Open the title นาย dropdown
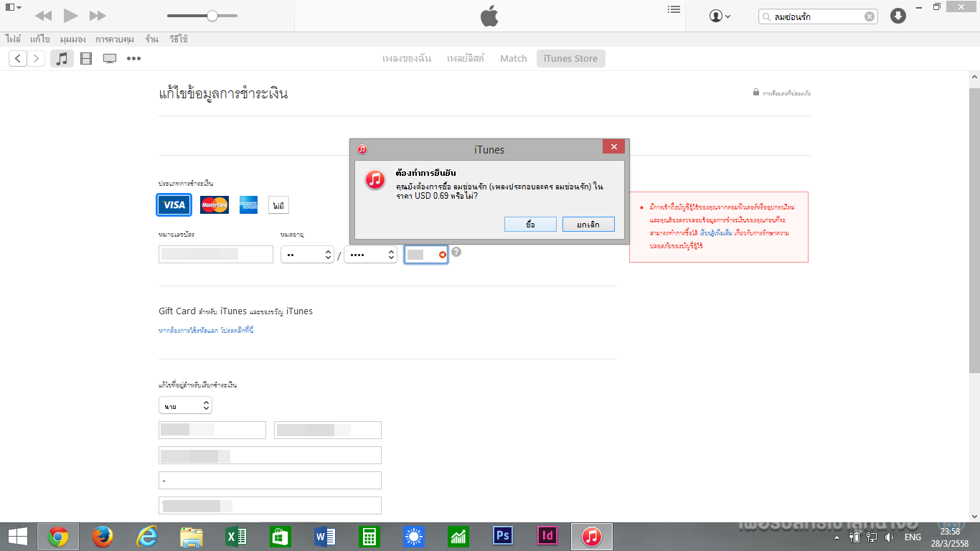 (185, 406)
